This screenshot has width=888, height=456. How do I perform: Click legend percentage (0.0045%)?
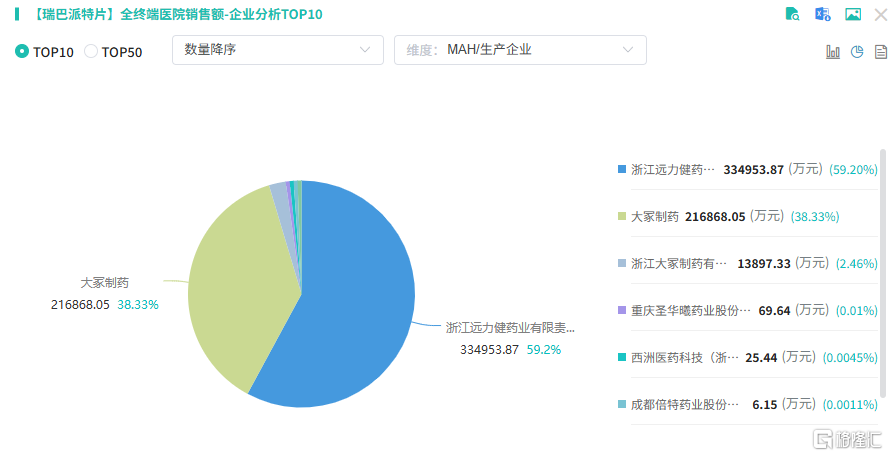[849, 357]
